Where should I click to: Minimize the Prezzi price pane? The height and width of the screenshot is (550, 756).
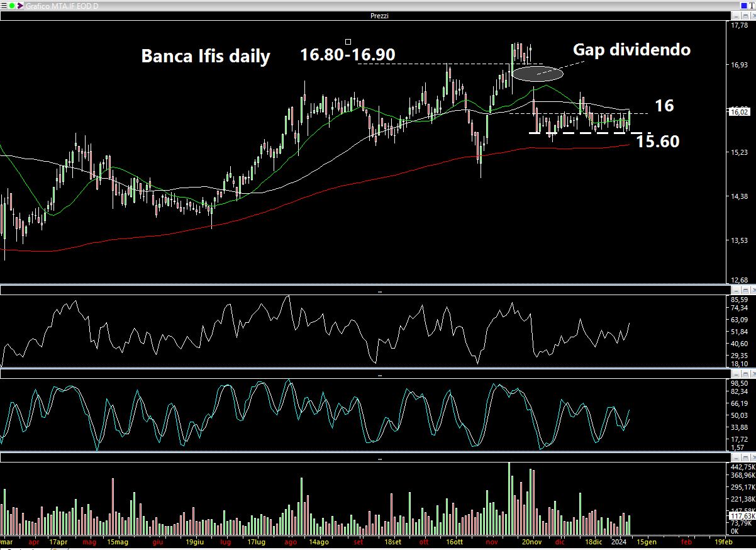pos(735,16)
